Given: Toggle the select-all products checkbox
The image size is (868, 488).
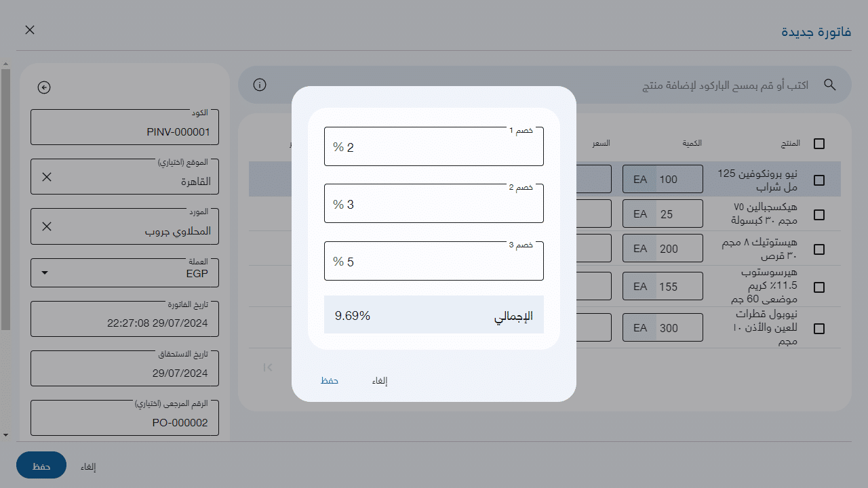Looking at the screenshot, I should pos(819,144).
